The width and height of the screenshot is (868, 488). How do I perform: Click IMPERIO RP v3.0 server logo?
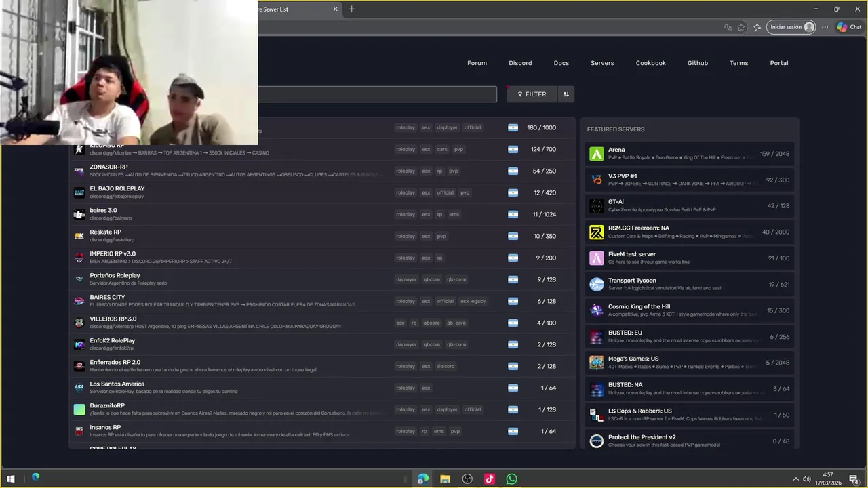point(79,258)
